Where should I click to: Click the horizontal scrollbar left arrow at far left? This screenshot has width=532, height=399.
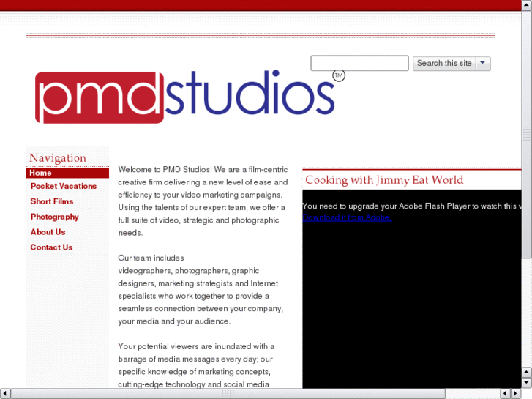pyautogui.click(x=4, y=394)
